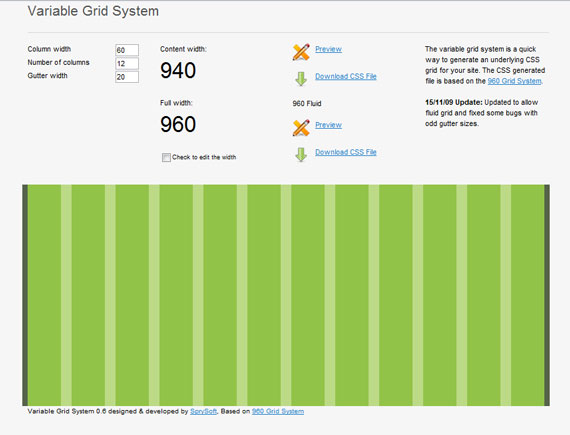The image size is (570, 435).
Task: Click the pencil-ruler icon under 960 Fluid
Action: point(301,128)
